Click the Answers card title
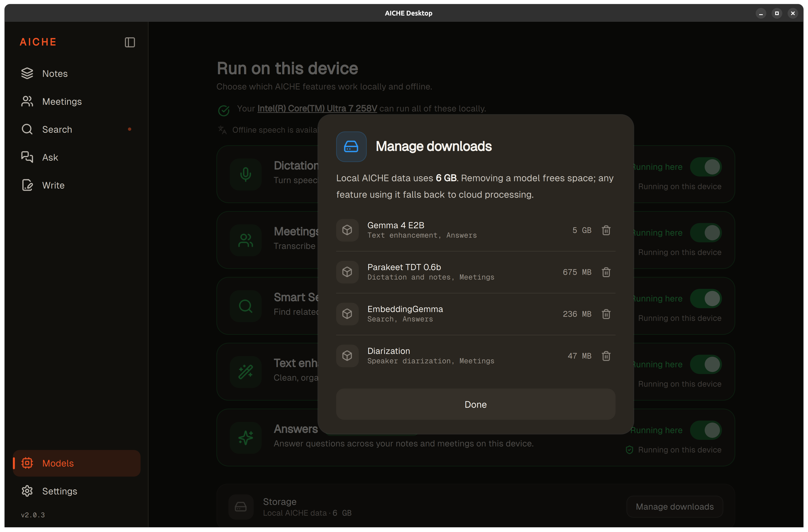Image resolution: width=808 pixels, height=532 pixels. [x=296, y=429]
